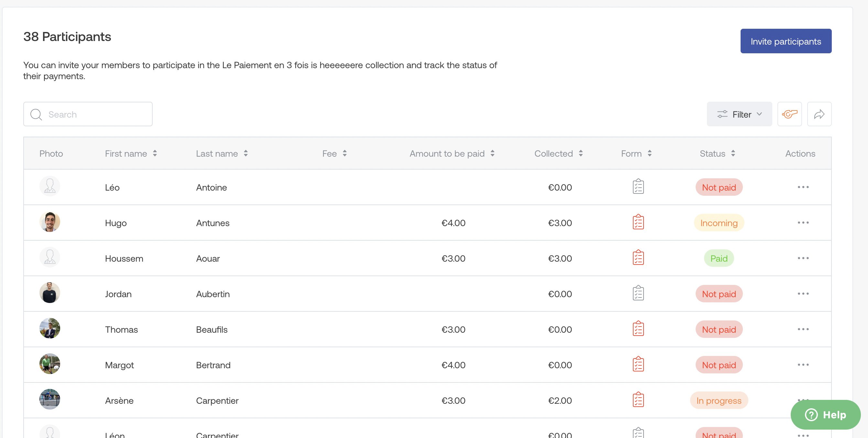Click the whistle reminder icon
This screenshot has width=868, height=438.
[789, 114]
